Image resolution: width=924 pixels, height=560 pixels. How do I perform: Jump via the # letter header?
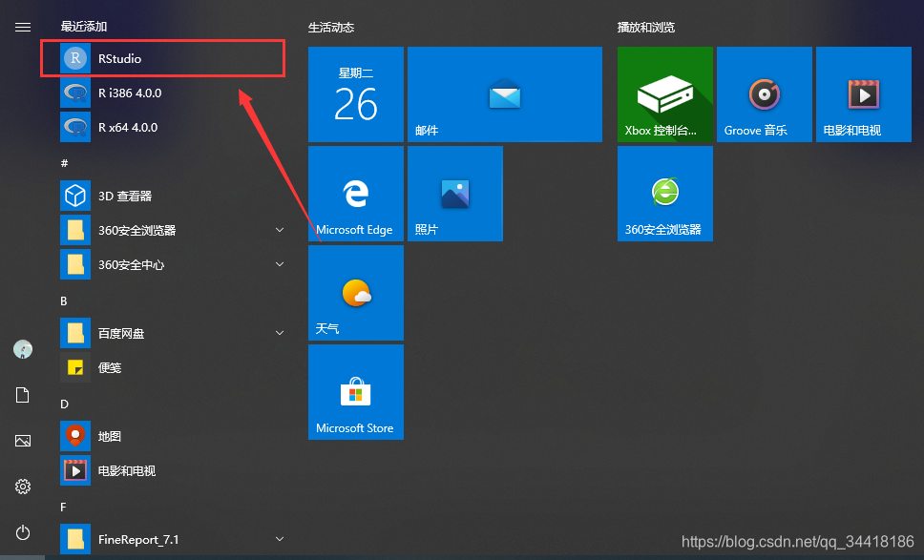[64, 162]
